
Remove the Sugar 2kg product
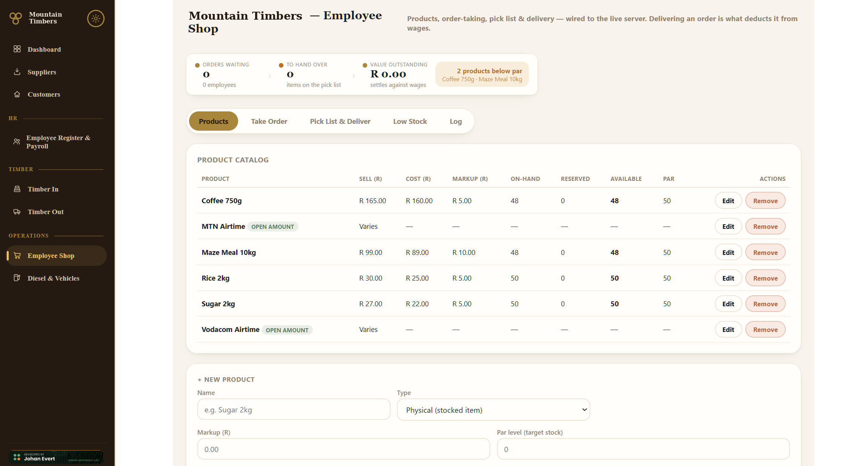765,304
